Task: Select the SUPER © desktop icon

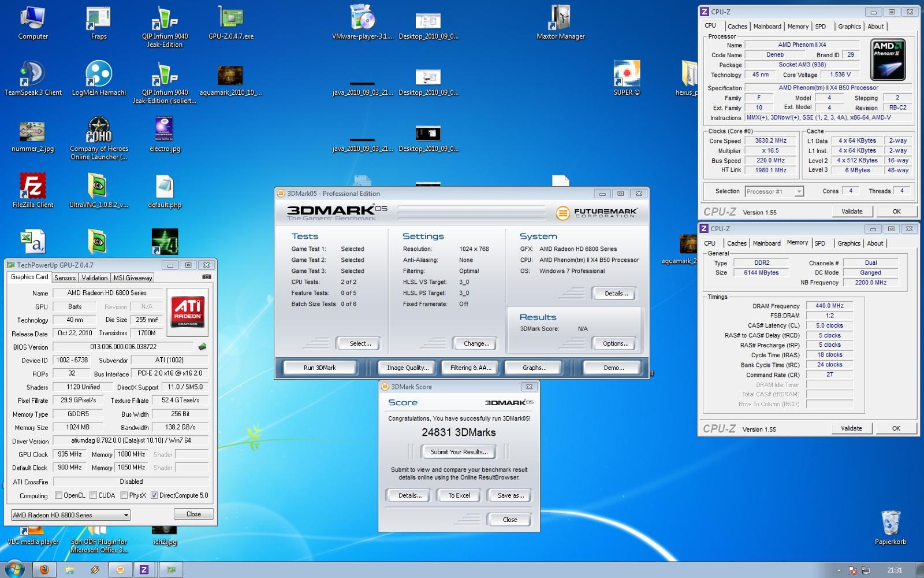Action: click(x=627, y=79)
